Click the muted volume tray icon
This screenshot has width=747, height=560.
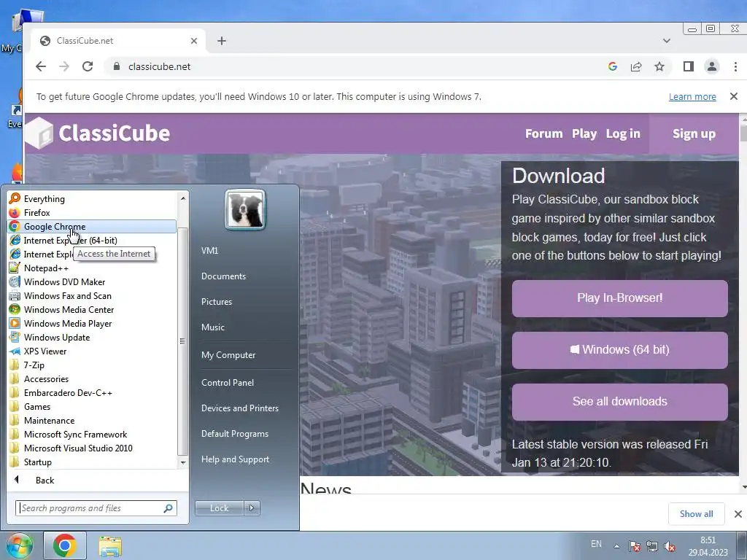coord(670,546)
